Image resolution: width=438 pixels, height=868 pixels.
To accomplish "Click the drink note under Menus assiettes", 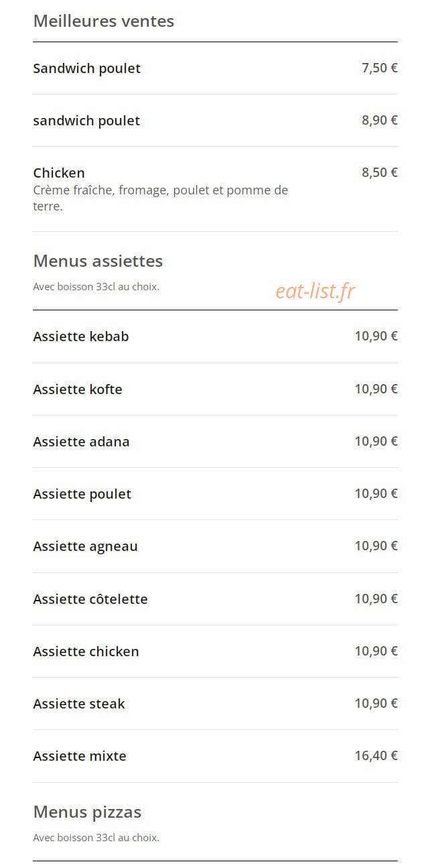I will coord(96,287).
